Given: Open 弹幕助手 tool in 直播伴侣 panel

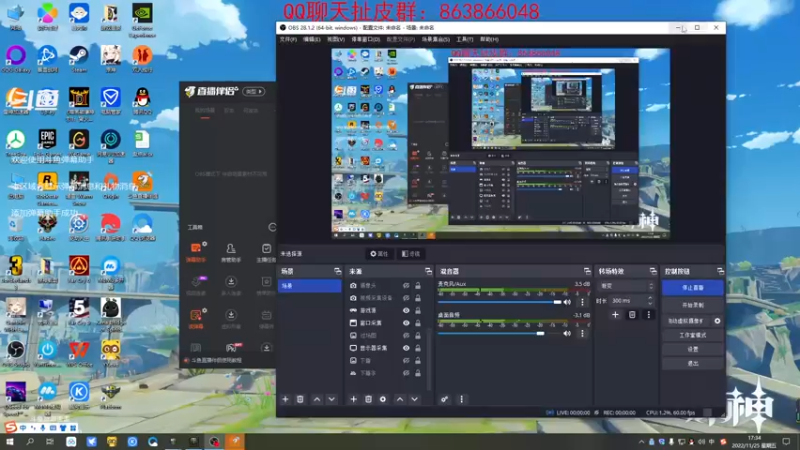Looking at the screenshot, I should tap(196, 252).
